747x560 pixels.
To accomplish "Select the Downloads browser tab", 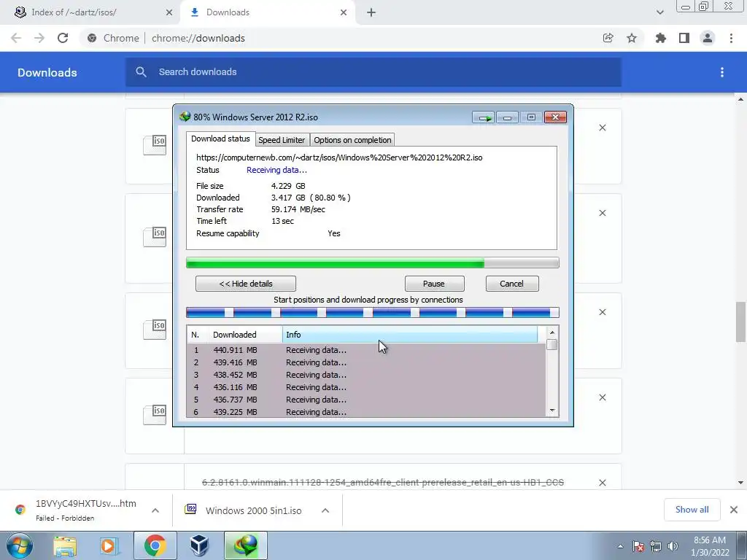I will click(x=267, y=12).
